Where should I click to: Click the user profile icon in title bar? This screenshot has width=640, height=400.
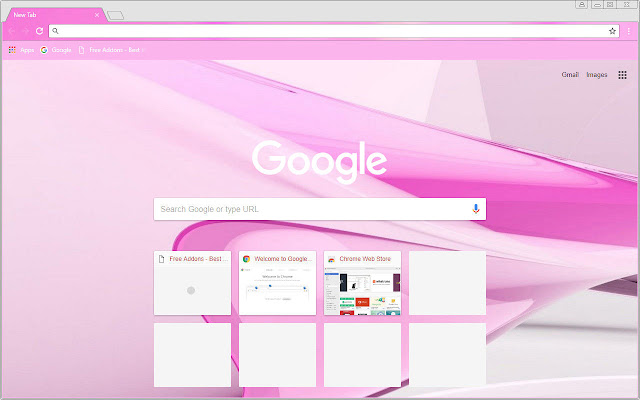tap(582, 4)
